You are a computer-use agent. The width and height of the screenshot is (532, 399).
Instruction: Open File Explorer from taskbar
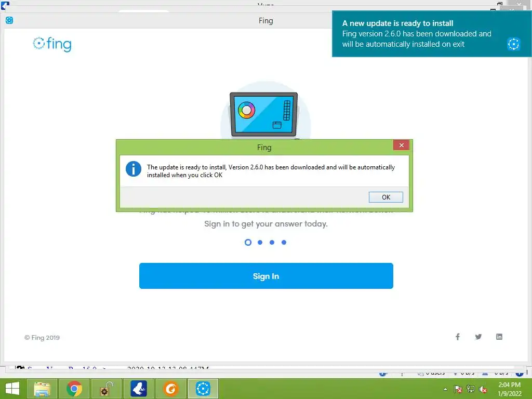[x=42, y=389]
